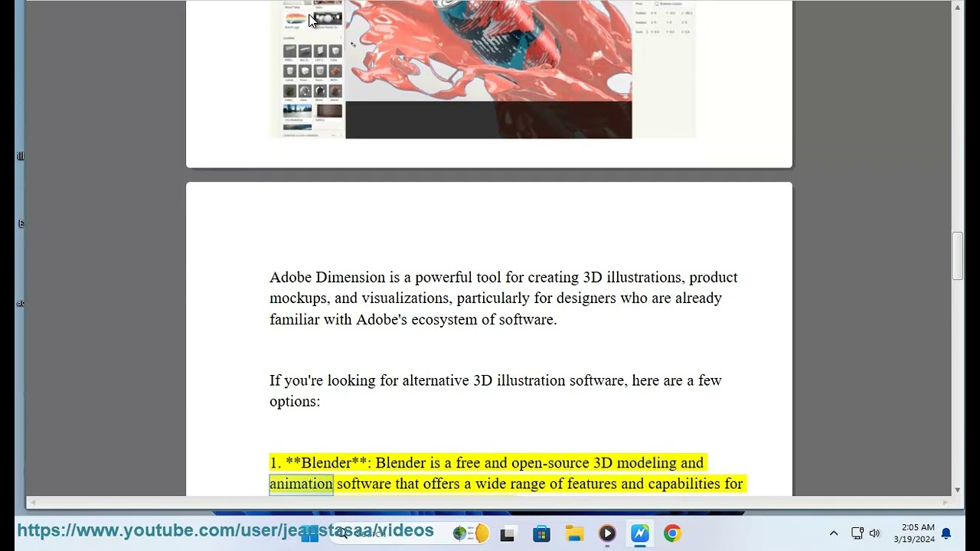This screenshot has width=980, height=551.
Task: Open Task View from the taskbar
Action: [x=507, y=533]
